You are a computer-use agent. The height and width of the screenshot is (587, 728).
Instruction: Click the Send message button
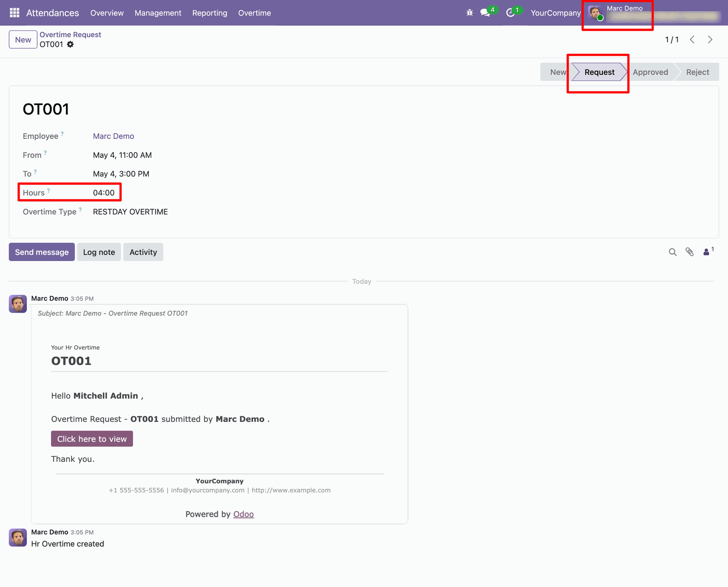(x=42, y=252)
